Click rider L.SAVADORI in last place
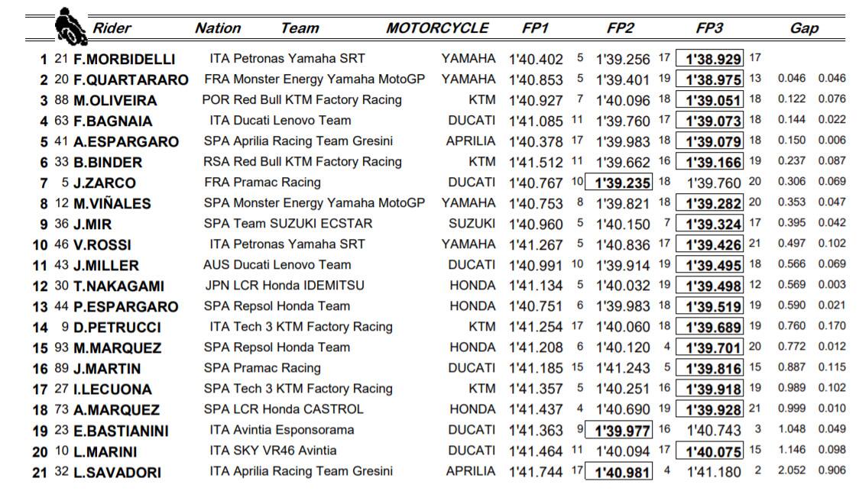Viewport: 859px width, 504px height. click(x=117, y=472)
